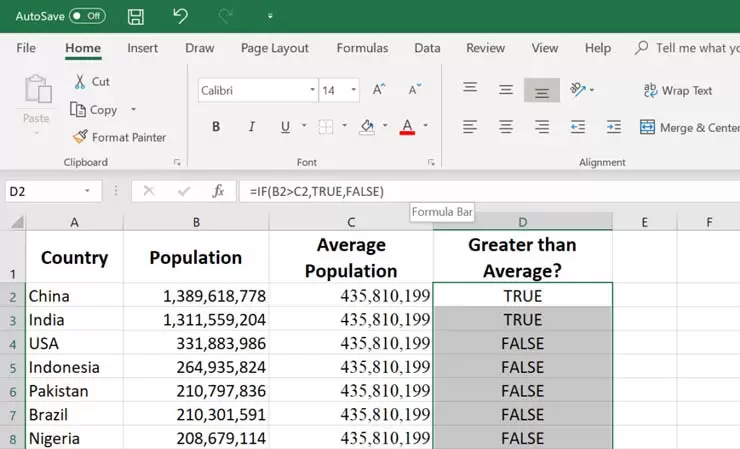
Task: Open the Formulas ribbon tab
Action: pos(362,48)
